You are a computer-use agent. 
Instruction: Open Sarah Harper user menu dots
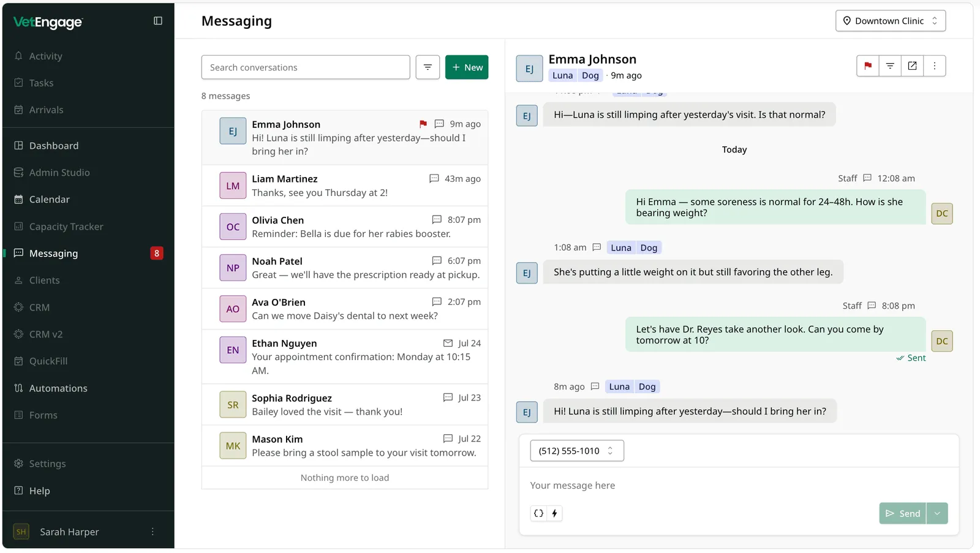coord(153,532)
